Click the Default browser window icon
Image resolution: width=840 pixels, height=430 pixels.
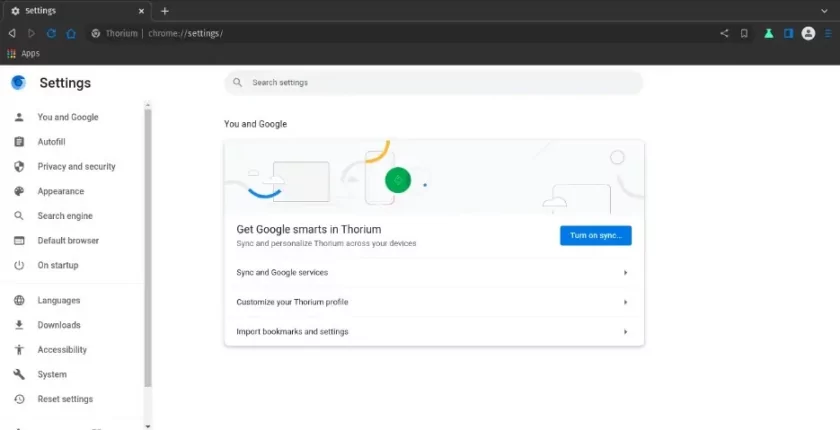(x=19, y=240)
